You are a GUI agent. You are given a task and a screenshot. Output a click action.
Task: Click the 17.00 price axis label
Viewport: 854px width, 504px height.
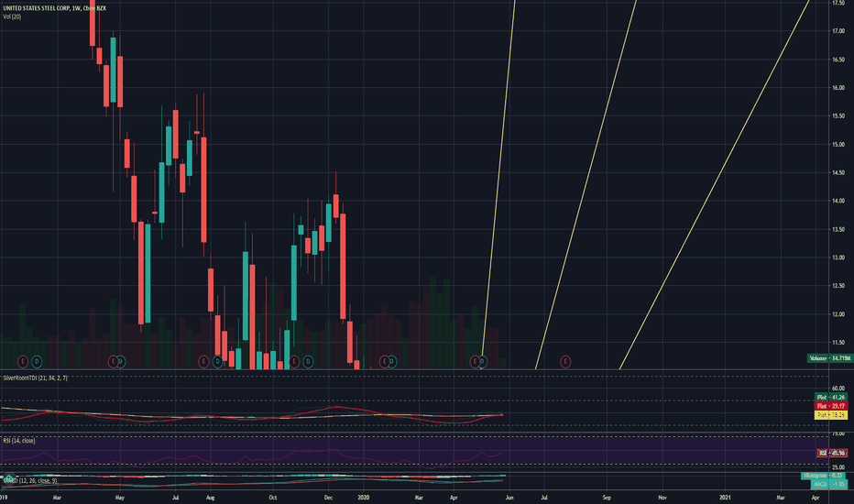[838, 31]
